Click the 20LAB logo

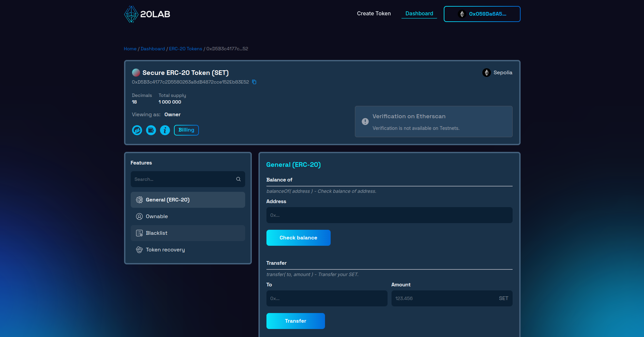(147, 14)
